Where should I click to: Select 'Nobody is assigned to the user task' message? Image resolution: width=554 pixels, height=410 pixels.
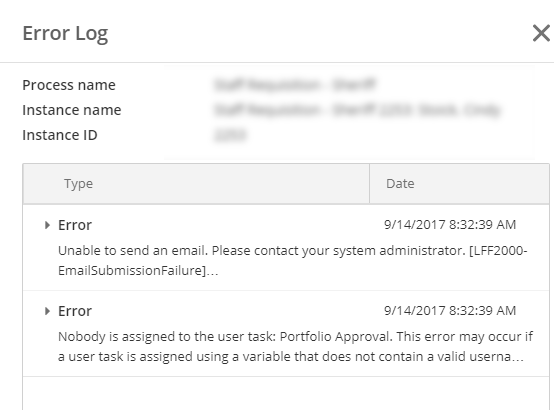295,346
